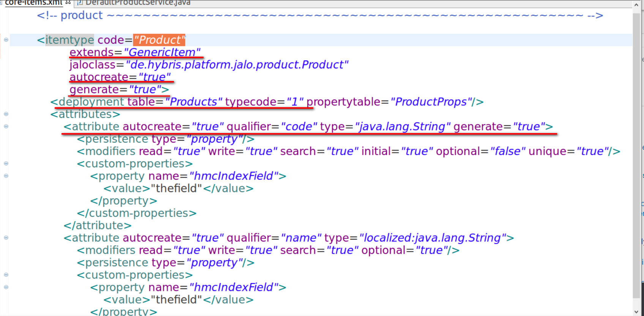Collapse first custom-properties fold marker
This screenshot has width=644, height=316.
(x=6, y=163)
